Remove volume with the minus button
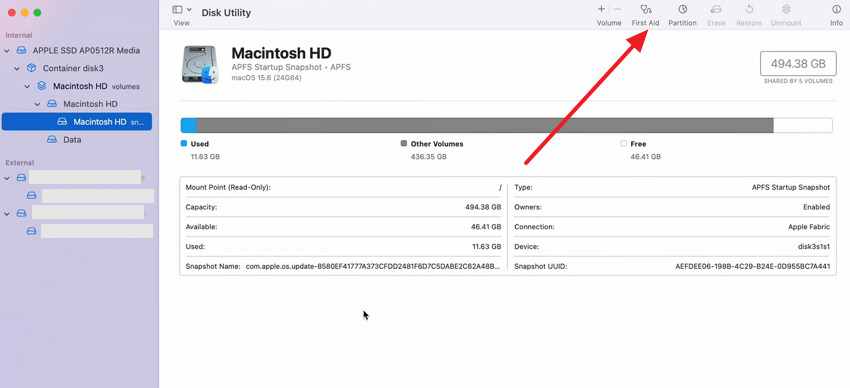This screenshot has width=850, height=388. [x=617, y=9]
